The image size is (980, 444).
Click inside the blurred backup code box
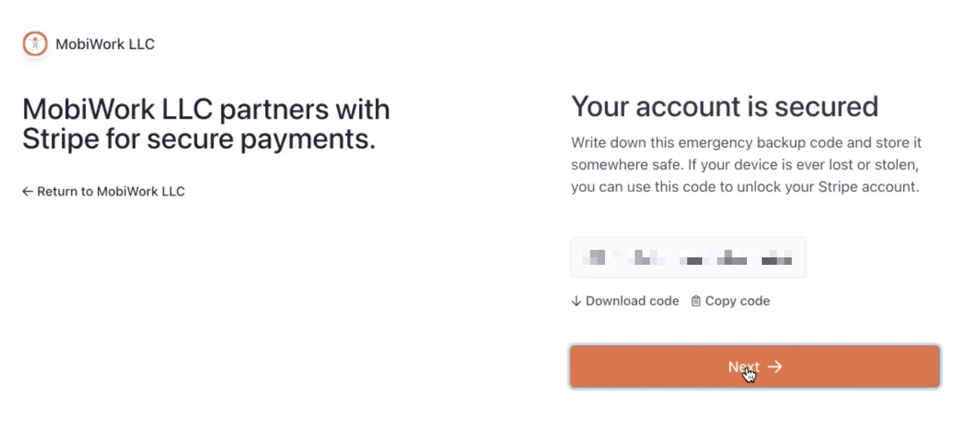[688, 257]
